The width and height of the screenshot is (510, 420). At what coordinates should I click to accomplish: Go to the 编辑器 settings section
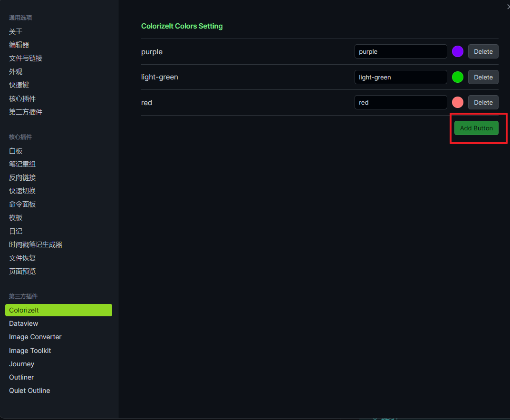[19, 45]
